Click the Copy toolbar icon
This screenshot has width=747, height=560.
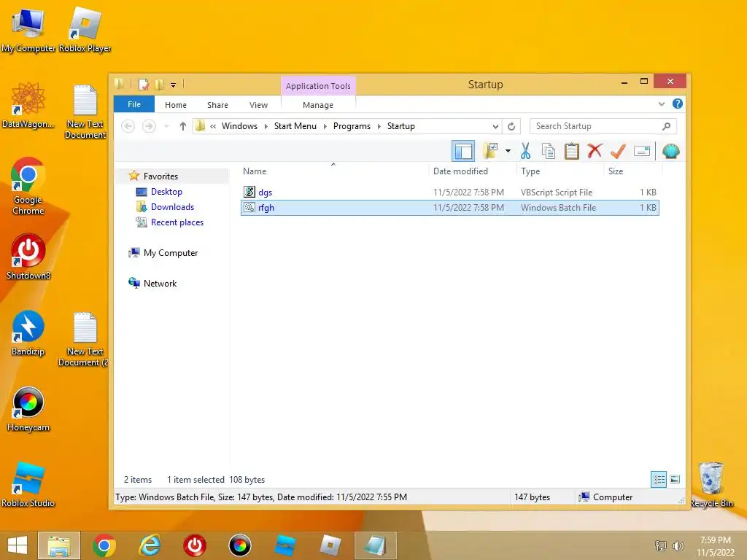549,152
